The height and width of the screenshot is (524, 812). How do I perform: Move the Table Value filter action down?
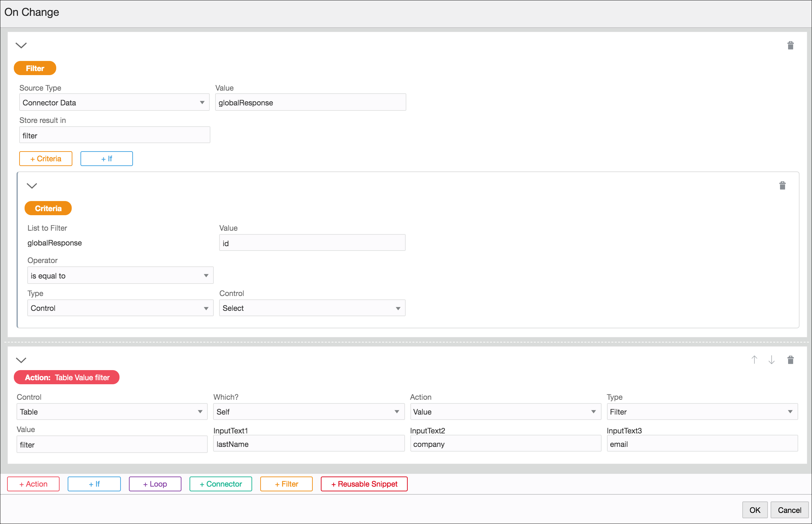pos(772,360)
